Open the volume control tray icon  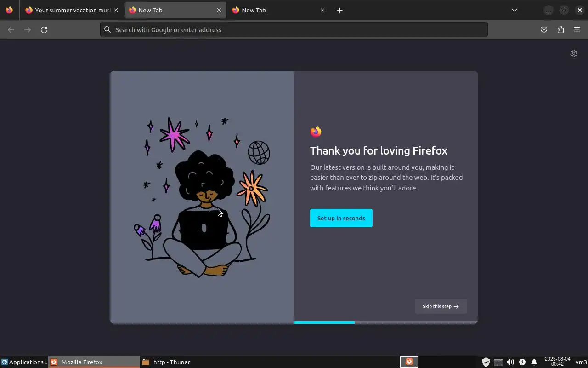[x=510, y=362]
